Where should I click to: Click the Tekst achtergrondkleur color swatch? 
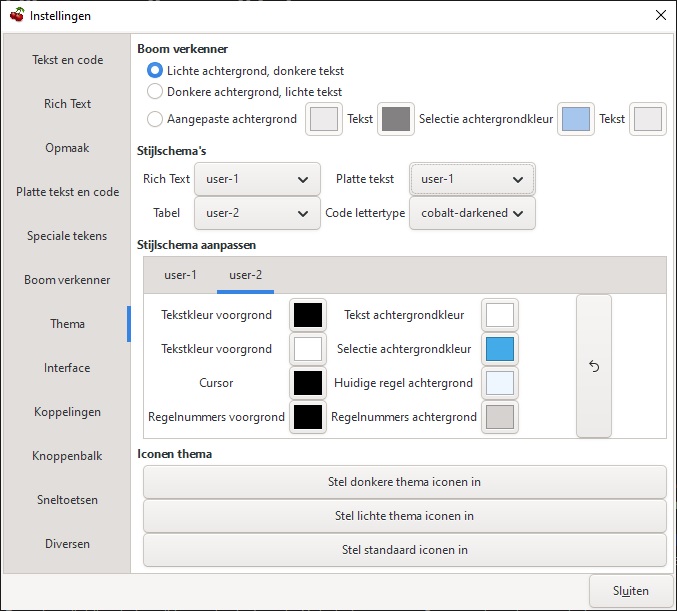coord(500,316)
